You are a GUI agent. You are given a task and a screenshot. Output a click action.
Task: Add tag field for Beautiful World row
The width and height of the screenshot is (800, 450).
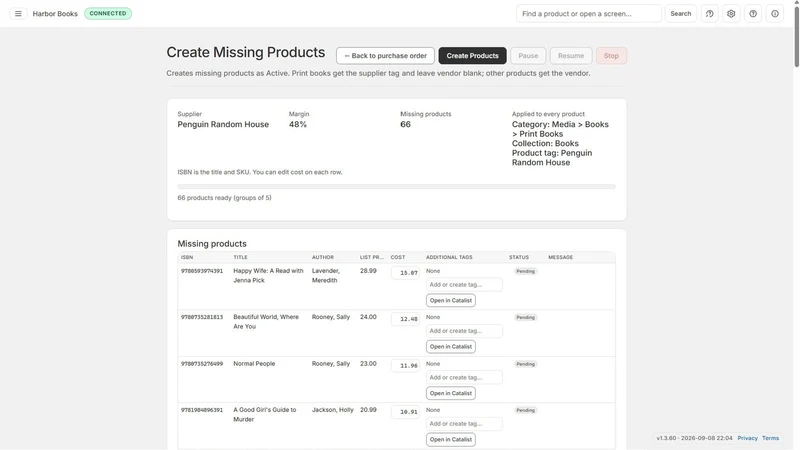(x=464, y=331)
